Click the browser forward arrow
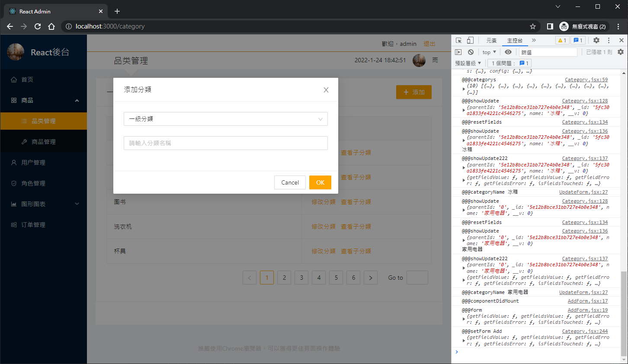 click(24, 26)
